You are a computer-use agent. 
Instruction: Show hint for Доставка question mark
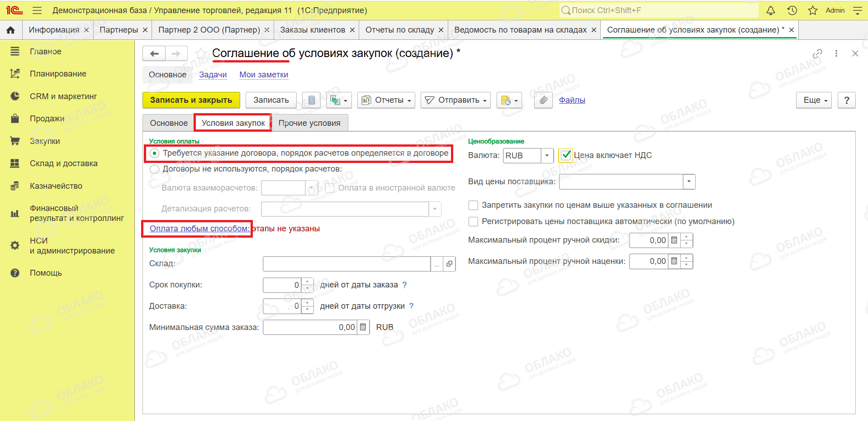[x=411, y=306]
